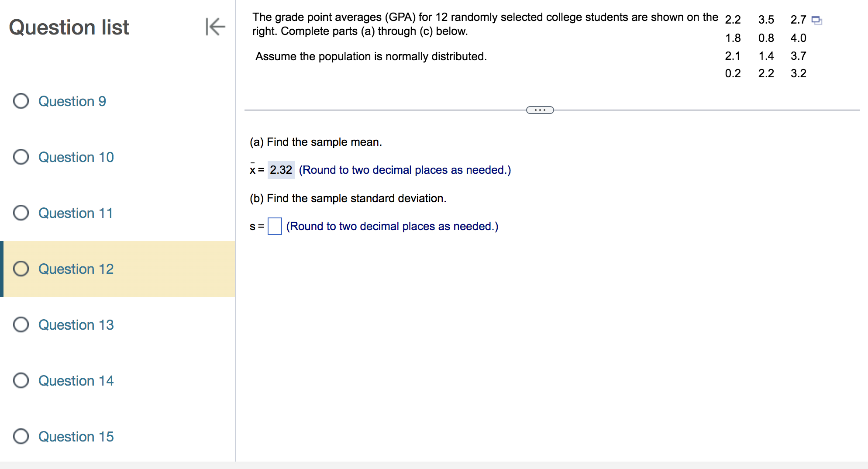
Task: Select the Question 9 radio button
Action: (21, 101)
